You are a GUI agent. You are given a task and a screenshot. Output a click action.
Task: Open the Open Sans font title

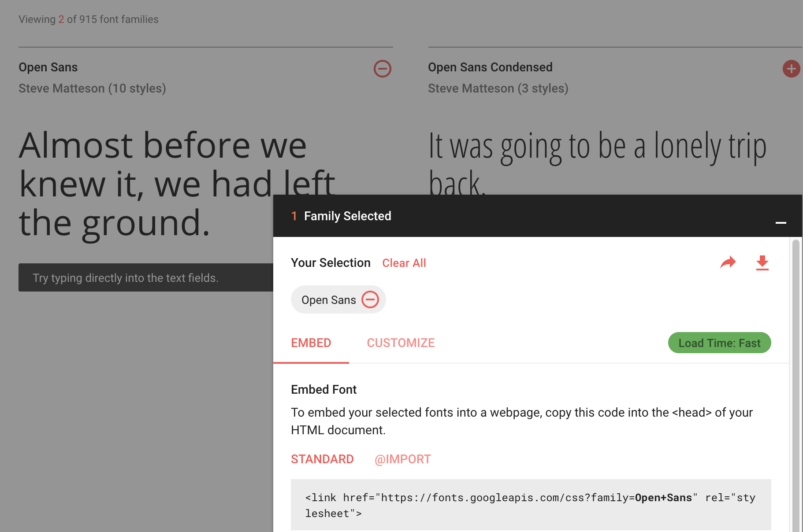pos(48,67)
